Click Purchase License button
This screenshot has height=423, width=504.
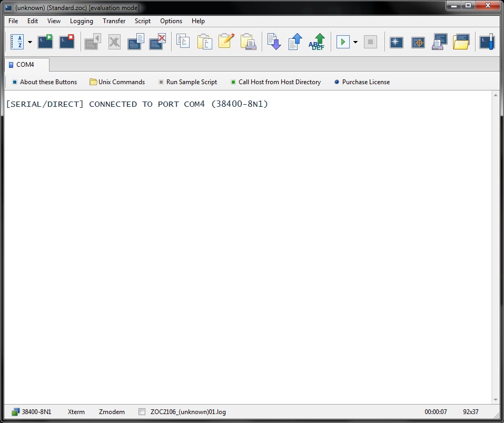(362, 82)
